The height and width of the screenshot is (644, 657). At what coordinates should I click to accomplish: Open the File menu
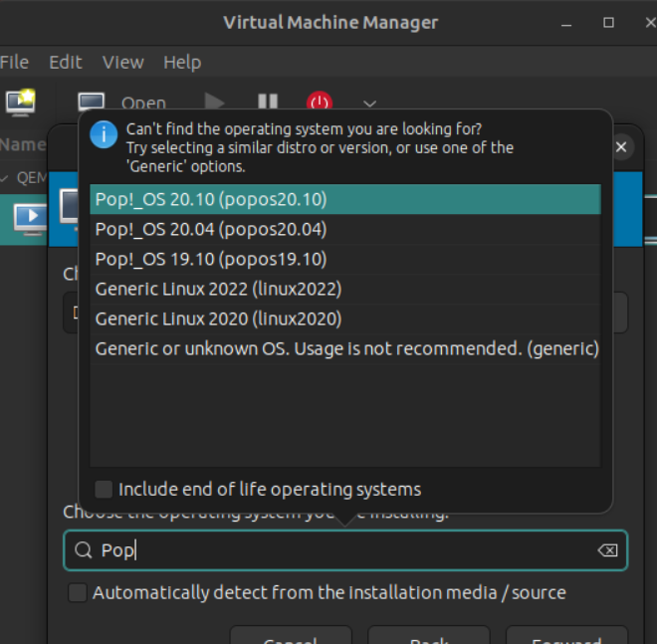[x=15, y=62]
